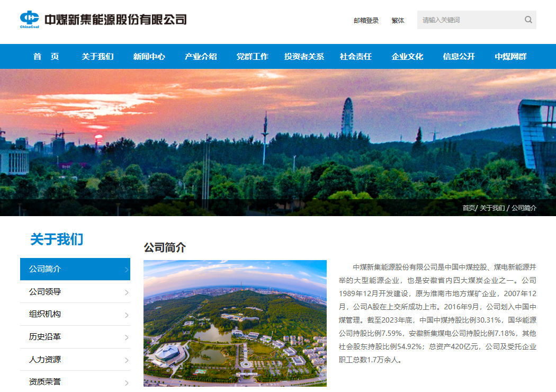Go to 信息公开 navigation item
The height and width of the screenshot is (392, 556).
(459, 56)
